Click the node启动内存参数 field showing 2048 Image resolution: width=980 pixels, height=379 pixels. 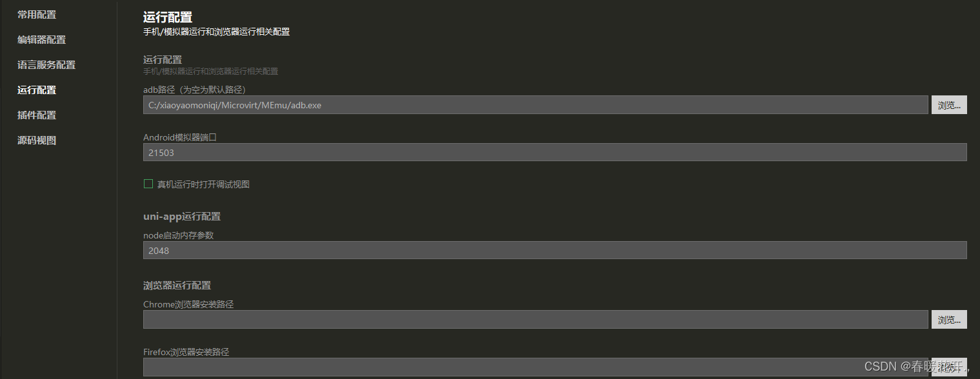554,251
